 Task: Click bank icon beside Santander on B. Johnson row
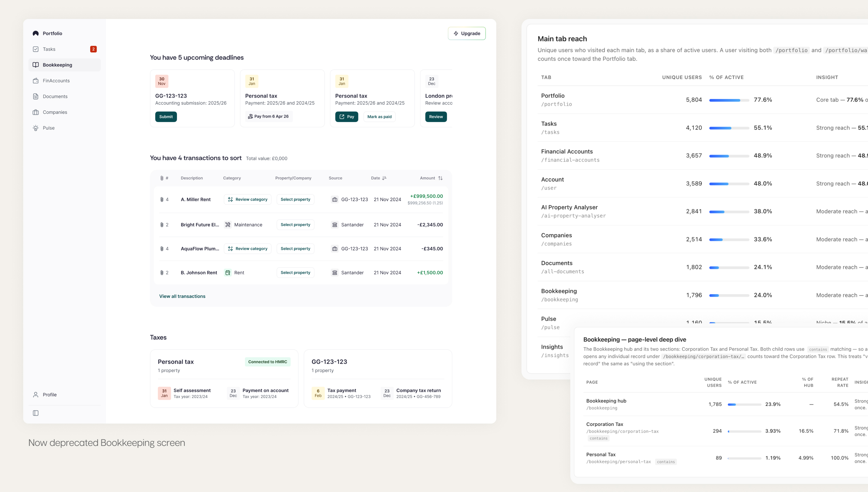[335, 272]
